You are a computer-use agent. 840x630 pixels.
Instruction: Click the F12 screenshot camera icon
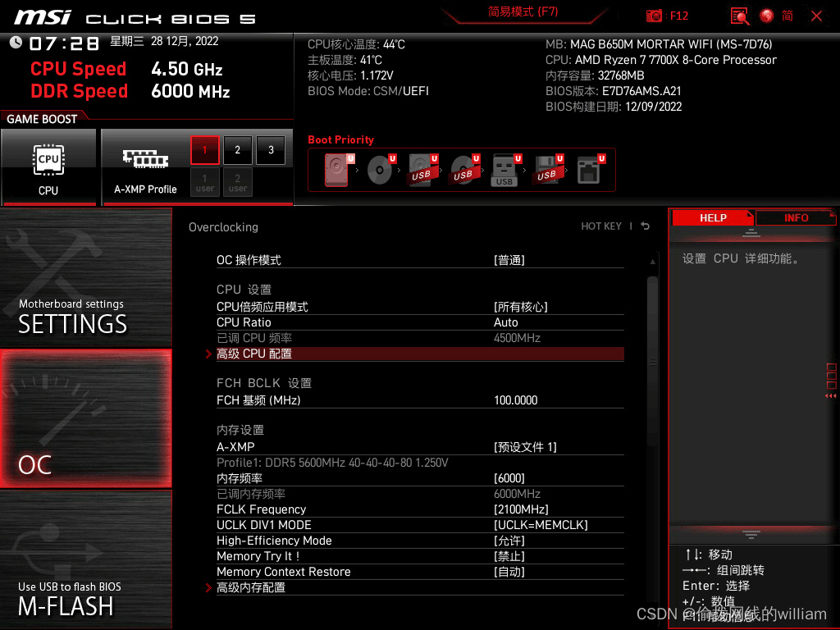654,16
